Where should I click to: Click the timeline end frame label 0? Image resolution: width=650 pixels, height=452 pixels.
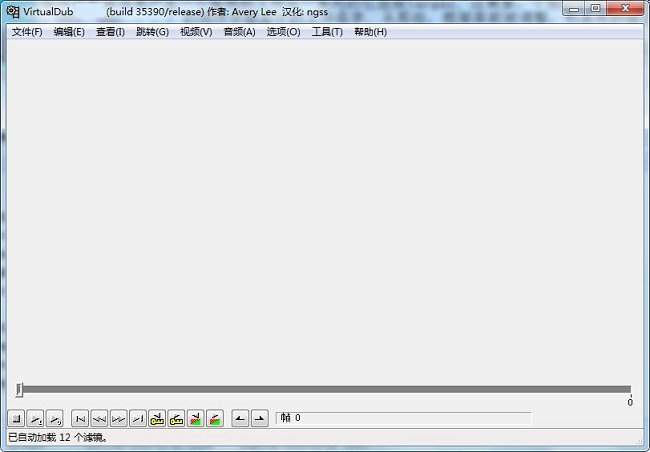(x=630, y=402)
